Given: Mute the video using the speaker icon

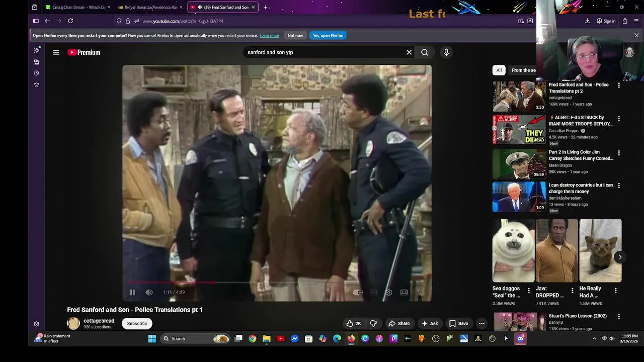Looking at the screenshot, I should tap(149, 292).
